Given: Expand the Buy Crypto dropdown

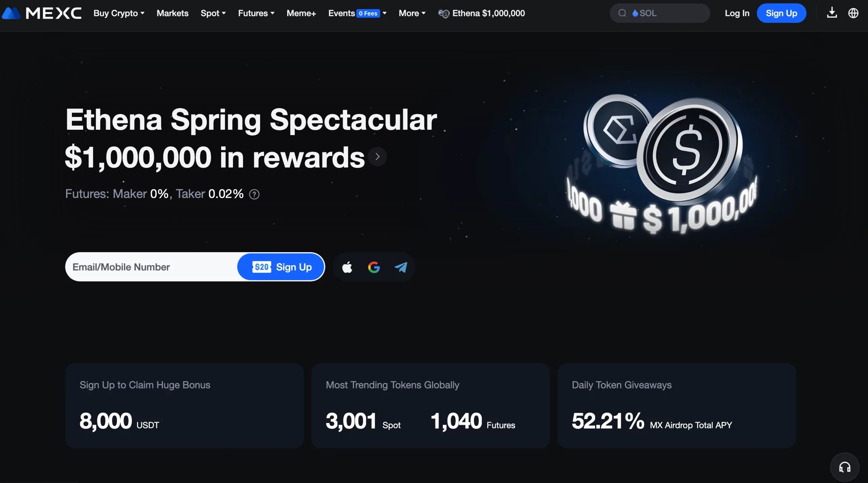Looking at the screenshot, I should (x=119, y=13).
